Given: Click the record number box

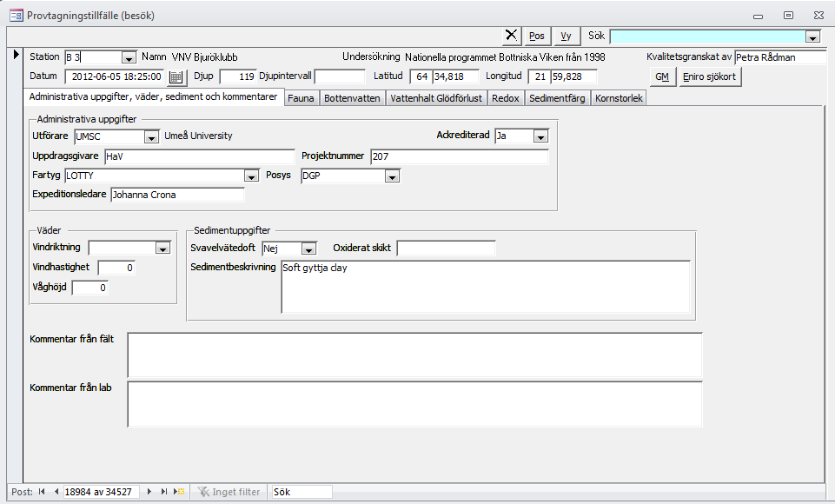Looking at the screenshot, I should [x=101, y=492].
